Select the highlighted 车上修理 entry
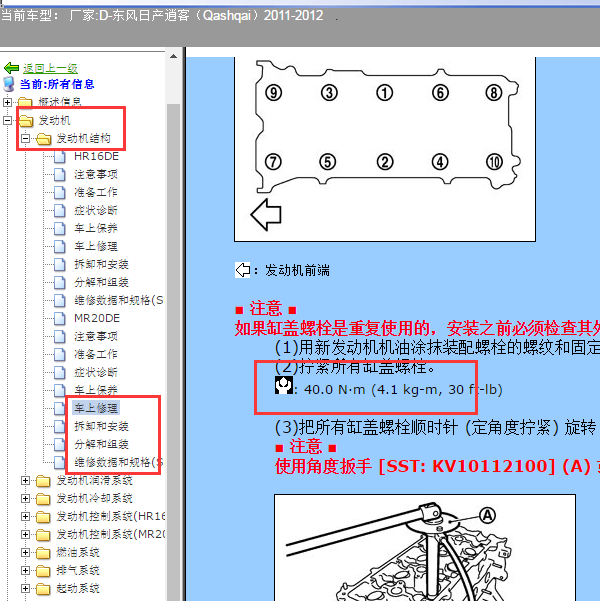600x601 pixels. [96, 408]
